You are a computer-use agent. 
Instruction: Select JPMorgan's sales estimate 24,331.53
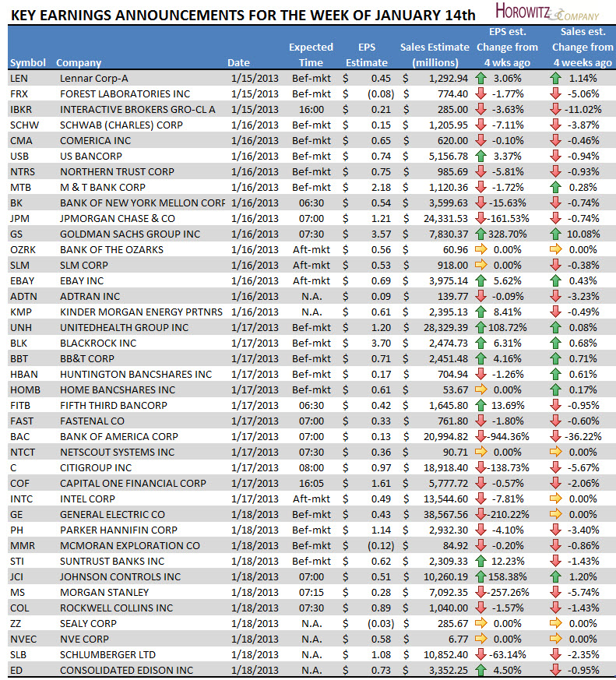445,219
